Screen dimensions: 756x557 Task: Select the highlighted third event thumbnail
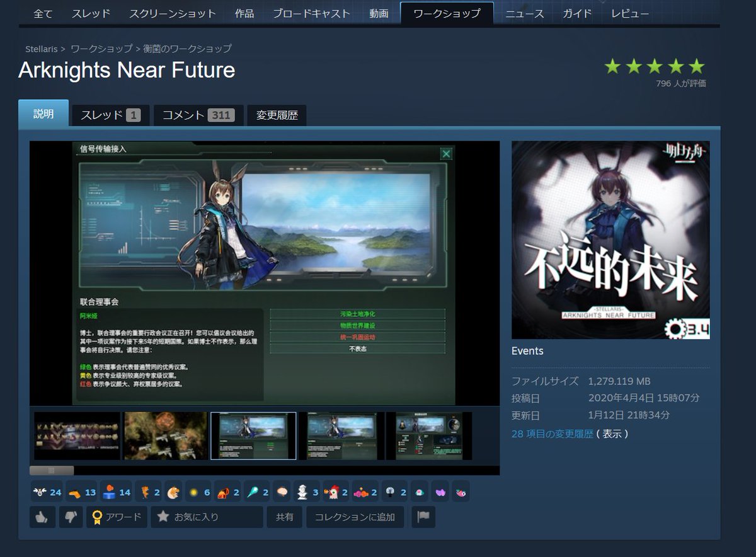[253, 436]
